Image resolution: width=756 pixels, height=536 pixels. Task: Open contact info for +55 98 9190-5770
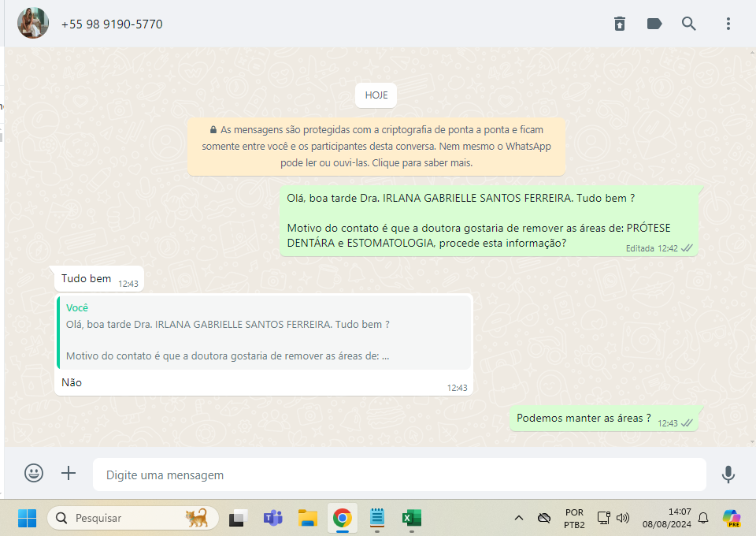pos(112,24)
